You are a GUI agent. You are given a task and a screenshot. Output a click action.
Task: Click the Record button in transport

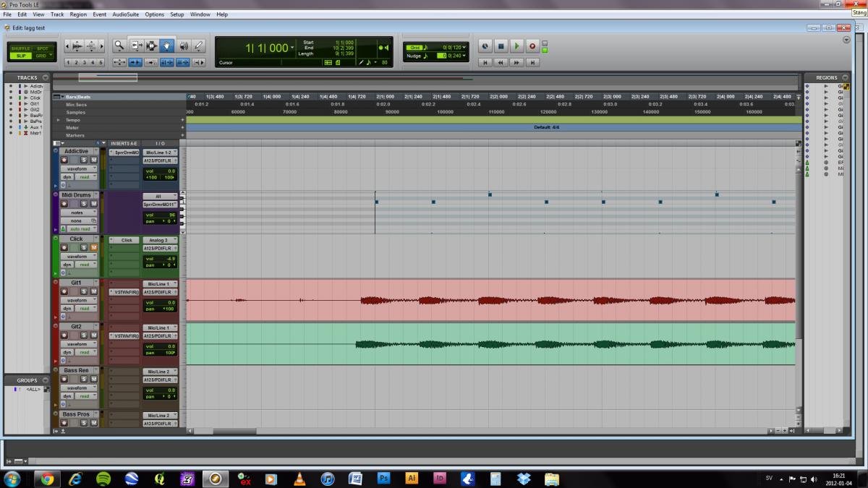click(532, 46)
